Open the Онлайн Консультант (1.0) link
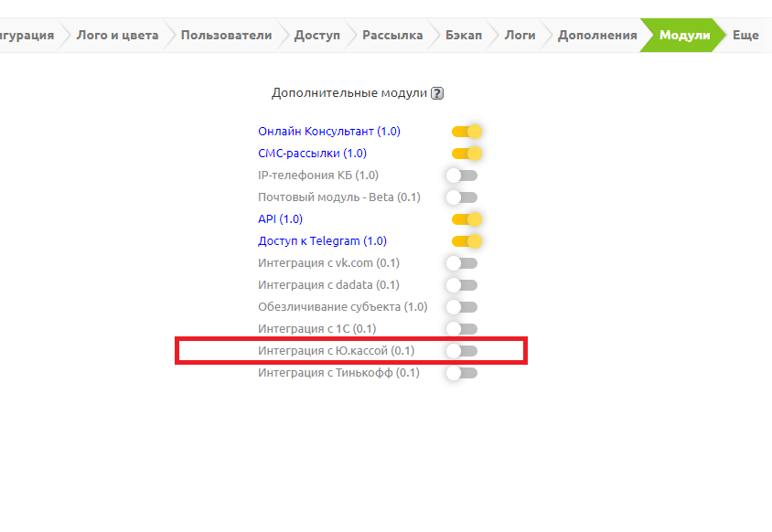Viewport: 772px width, 532px height. click(x=328, y=132)
